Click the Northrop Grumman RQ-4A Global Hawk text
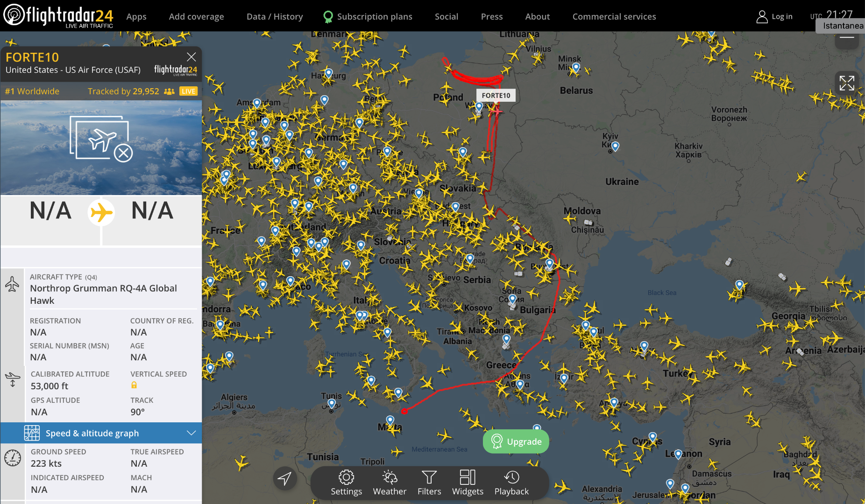The image size is (865, 504). coord(103,294)
